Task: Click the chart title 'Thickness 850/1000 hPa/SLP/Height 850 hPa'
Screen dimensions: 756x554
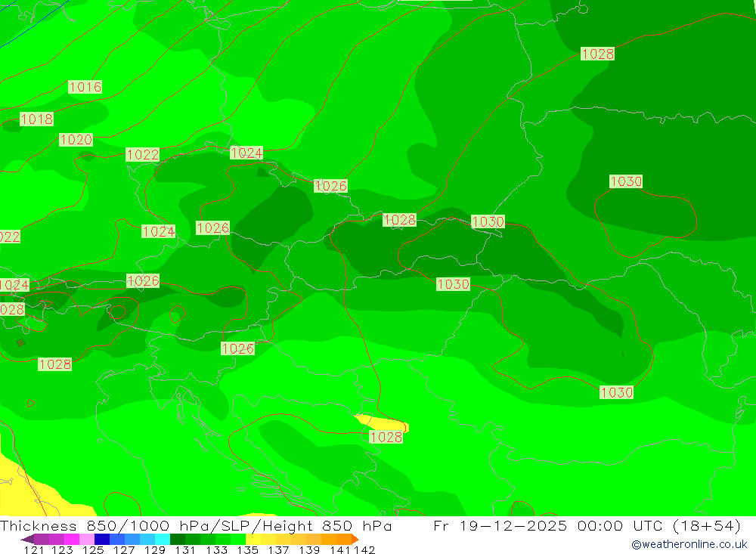Action: pyautogui.click(x=196, y=525)
